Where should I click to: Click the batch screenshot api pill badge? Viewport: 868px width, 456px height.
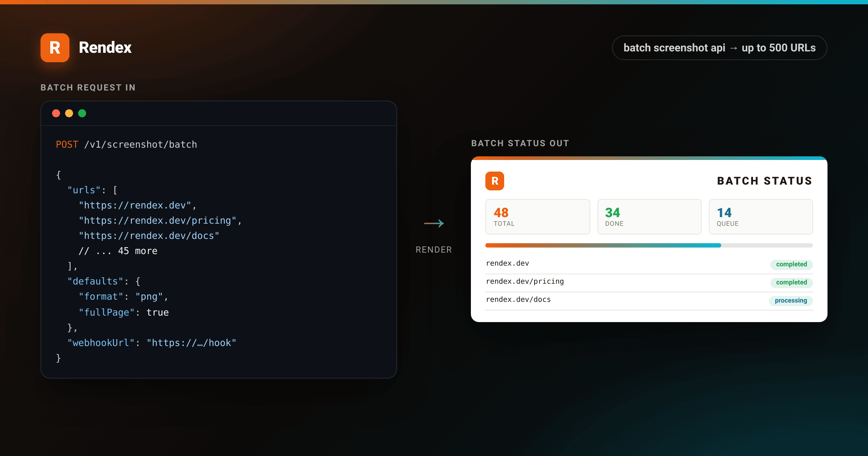point(719,48)
